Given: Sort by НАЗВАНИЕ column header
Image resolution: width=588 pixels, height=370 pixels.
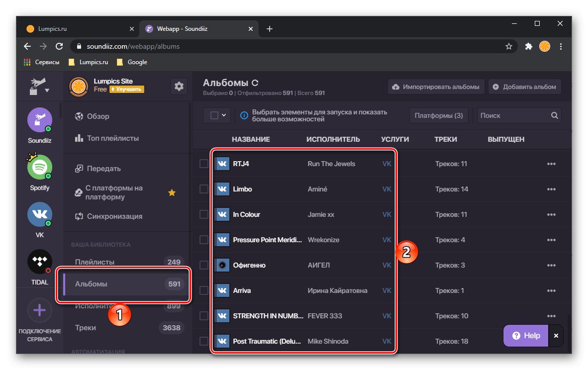Looking at the screenshot, I should pyautogui.click(x=251, y=139).
